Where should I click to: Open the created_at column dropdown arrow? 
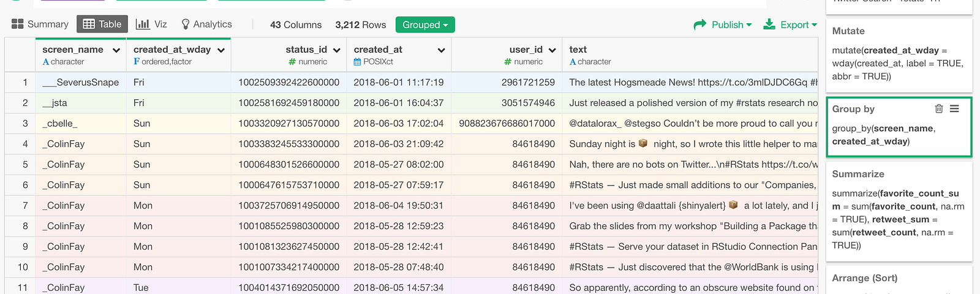coord(441,50)
